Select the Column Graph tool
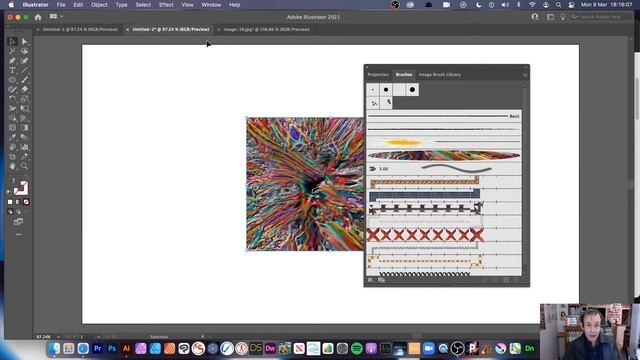This screenshot has width=640, height=360. pos(24,147)
